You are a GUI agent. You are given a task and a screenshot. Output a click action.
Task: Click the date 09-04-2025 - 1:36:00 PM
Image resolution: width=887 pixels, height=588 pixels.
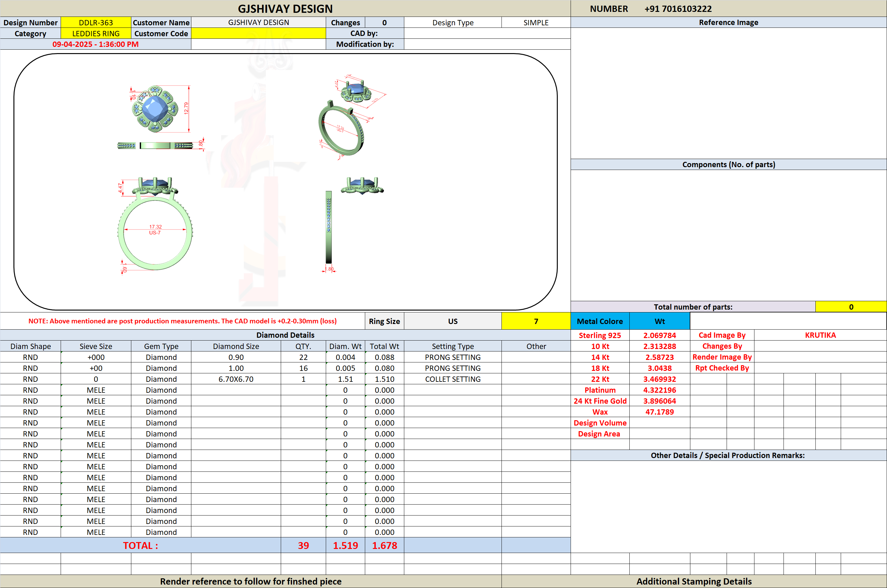[95, 44]
